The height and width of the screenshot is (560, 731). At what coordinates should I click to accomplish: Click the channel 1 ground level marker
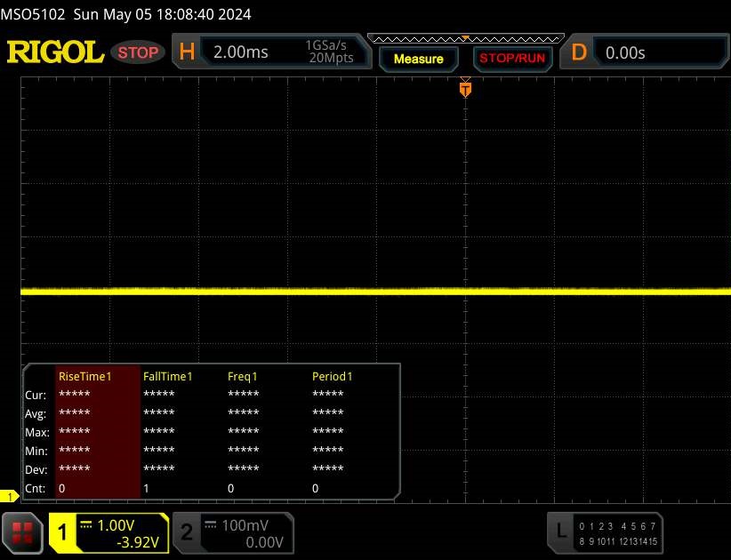click(x=9, y=497)
